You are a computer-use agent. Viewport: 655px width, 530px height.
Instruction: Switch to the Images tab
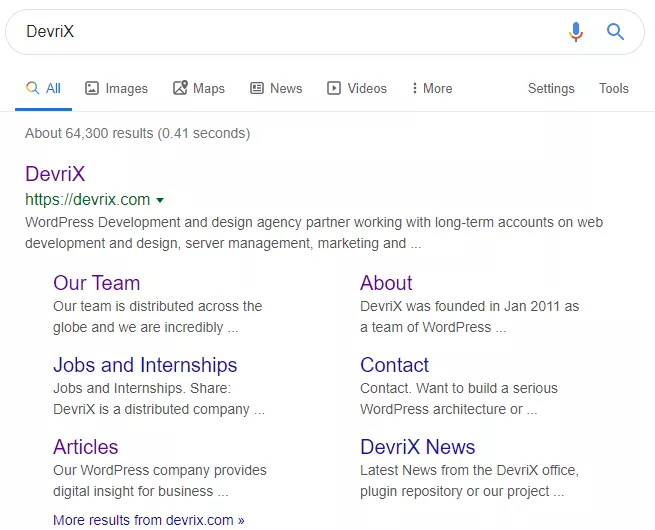117,88
